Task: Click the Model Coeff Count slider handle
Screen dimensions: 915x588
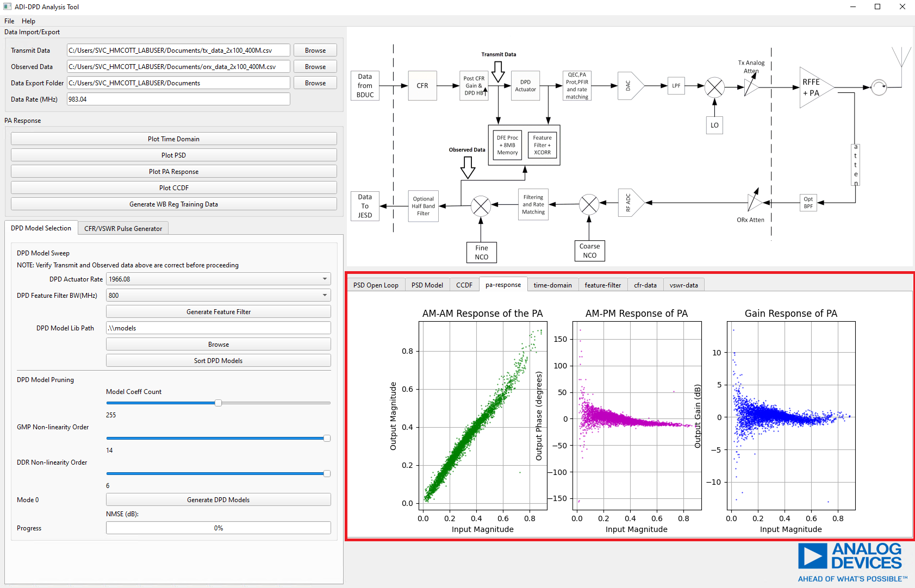Action: (x=219, y=403)
